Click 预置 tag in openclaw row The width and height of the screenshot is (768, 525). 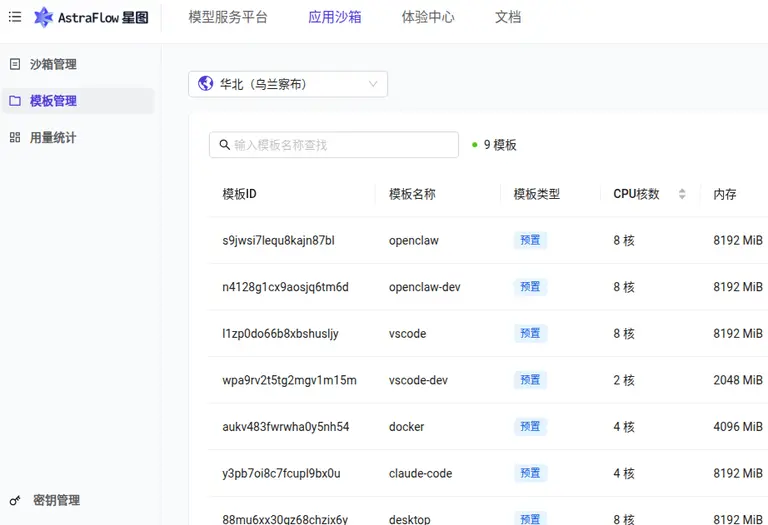click(x=530, y=240)
